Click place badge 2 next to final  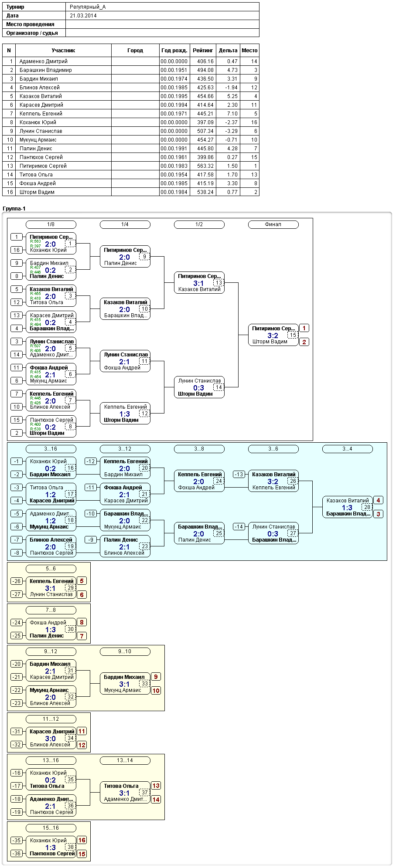pos(304,342)
